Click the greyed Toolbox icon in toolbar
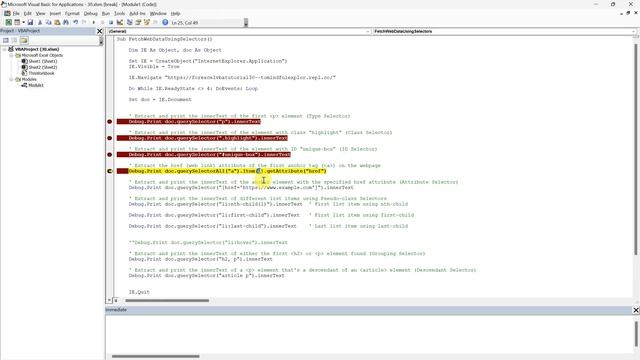The width and height of the screenshot is (640, 360). point(156,22)
